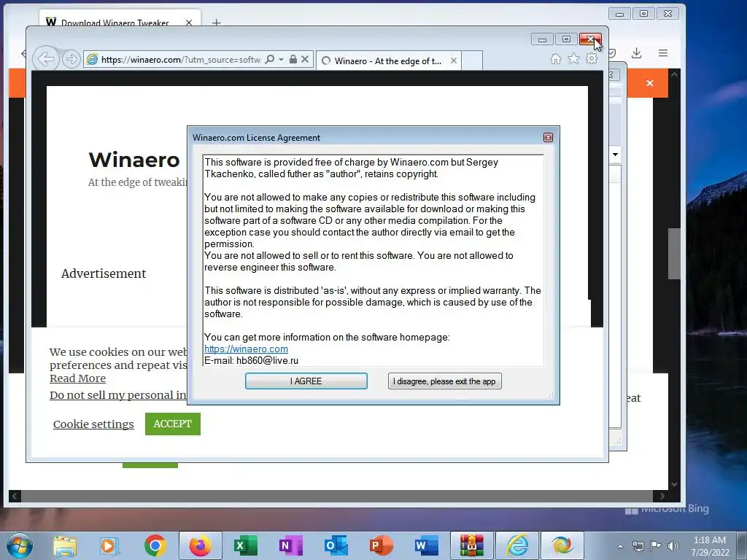Screen dimensions: 747x560
Task: Launch Windows Media Player from taskbar
Action: 109,545
